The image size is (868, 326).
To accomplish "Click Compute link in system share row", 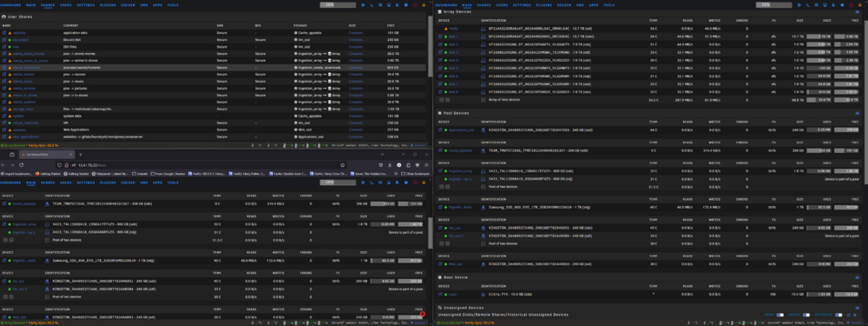I will point(357,116).
